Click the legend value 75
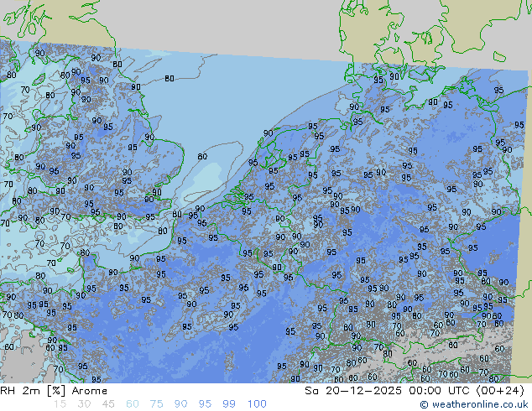 pos(156,404)
